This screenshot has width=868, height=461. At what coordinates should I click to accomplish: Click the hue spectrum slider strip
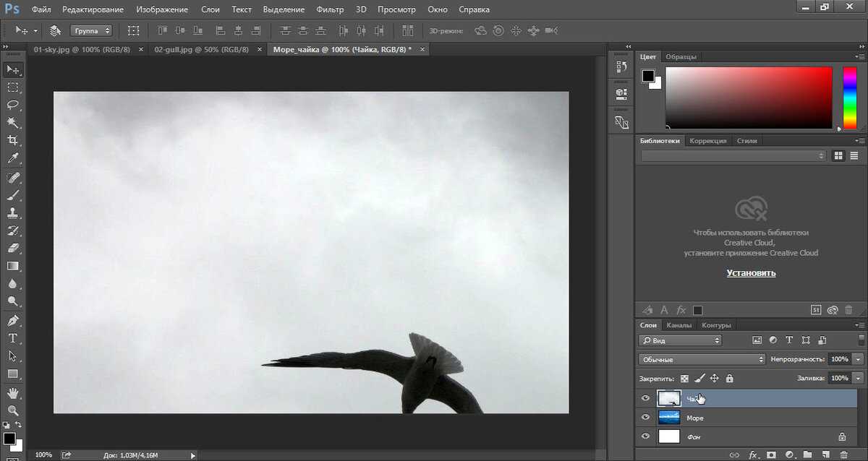(850, 98)
